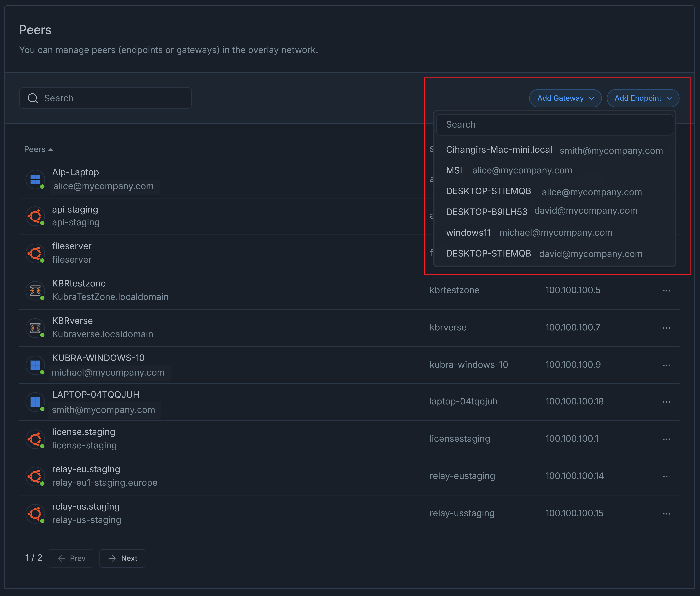This screenshot has width=700, height=596.
Task: Select MSI alice@mycompany.com endpoint option
Action: pos(554,171)
